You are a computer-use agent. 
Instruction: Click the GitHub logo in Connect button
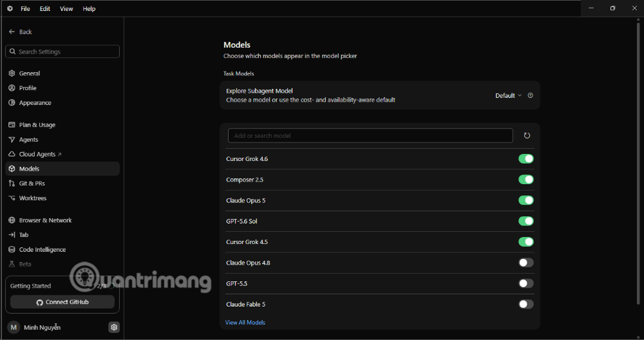point(40,302)
